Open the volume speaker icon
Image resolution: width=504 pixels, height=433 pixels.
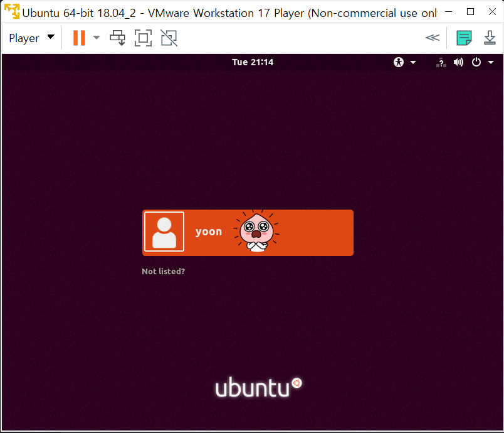click(x=458, y=62)
